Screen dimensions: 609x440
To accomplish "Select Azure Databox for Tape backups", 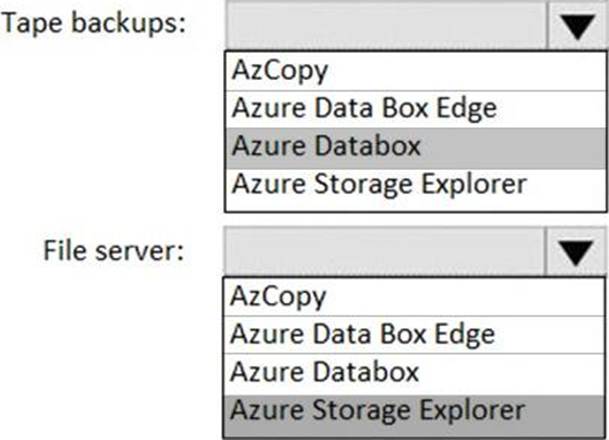I will (x=416, y=148).
